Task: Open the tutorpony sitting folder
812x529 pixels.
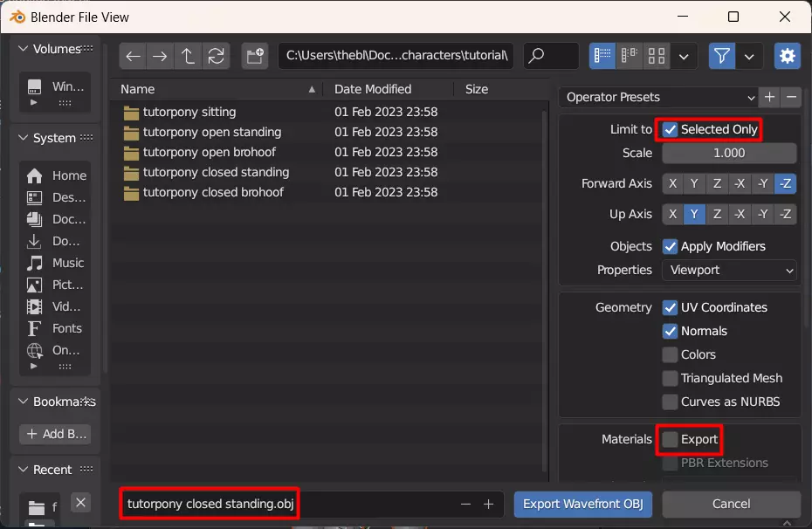Action: coord(189,112)
